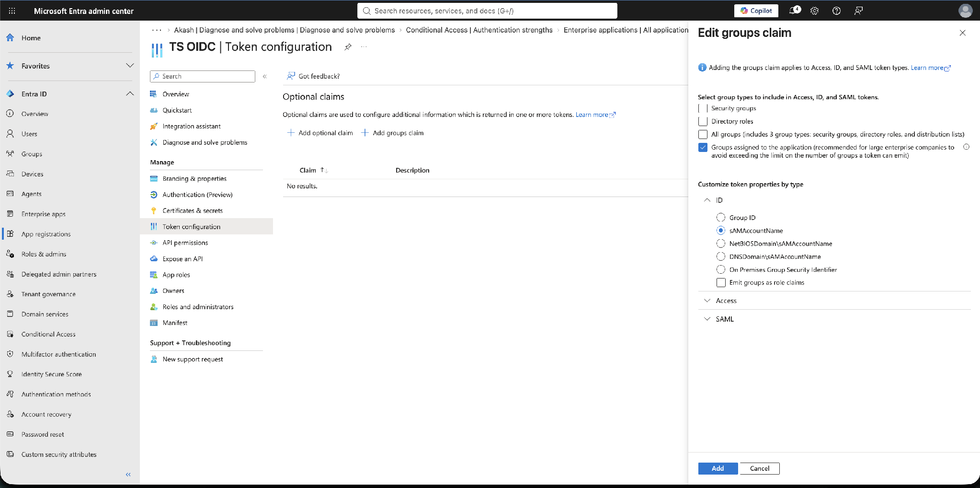Open the portal menu waffle icon

pyautogui.click(x=12, y=11)
